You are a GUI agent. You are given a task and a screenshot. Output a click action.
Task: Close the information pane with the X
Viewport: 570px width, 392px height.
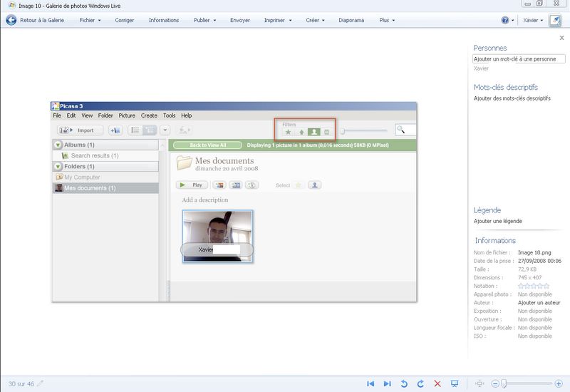click(561, 38)
